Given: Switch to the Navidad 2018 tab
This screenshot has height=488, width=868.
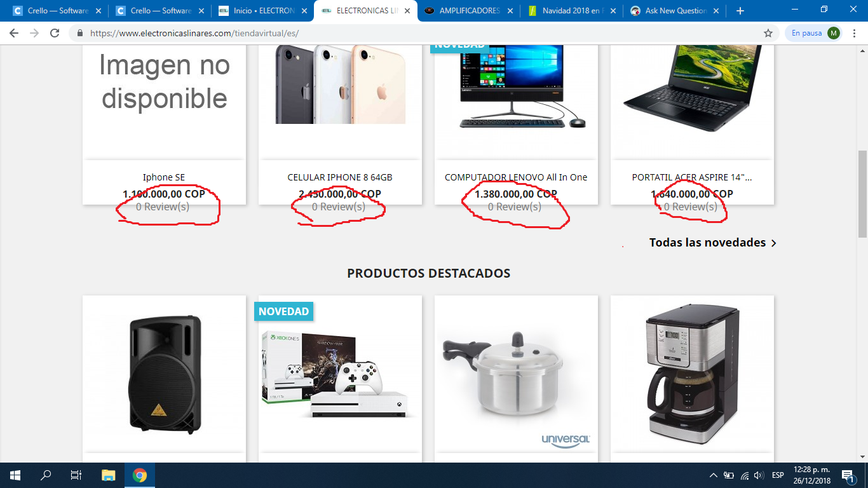Looking at the screenshot, I should click(x=571, y=11).
